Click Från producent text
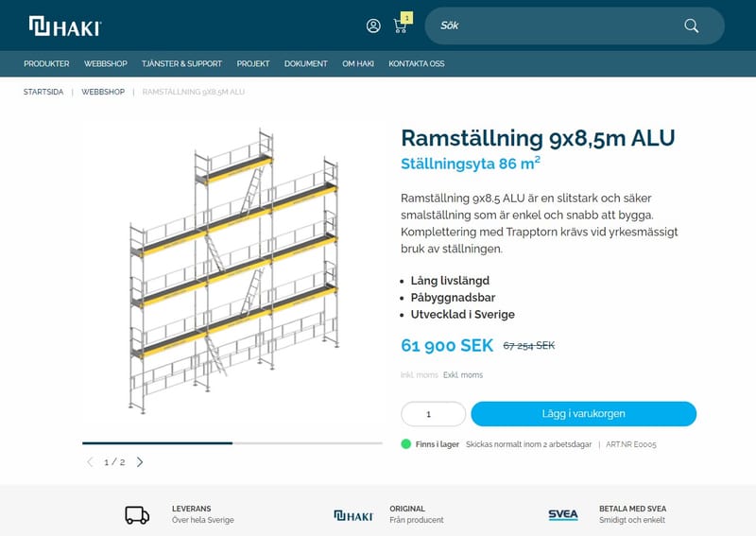This screenshot has width=756, height=536. point(416,520)
